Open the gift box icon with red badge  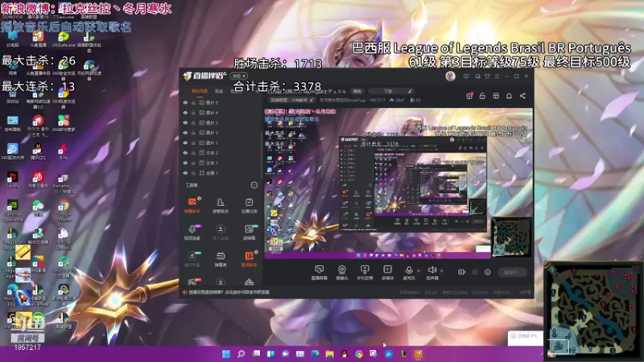[469, 96]
